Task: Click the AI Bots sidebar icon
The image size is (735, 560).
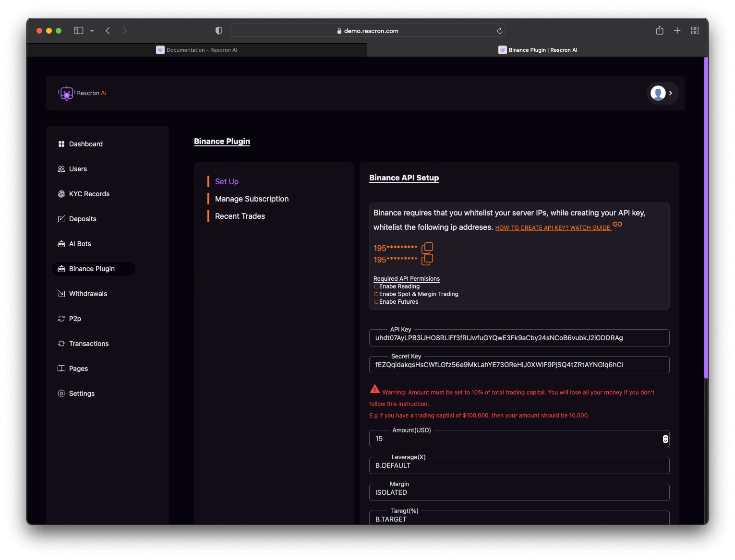Action: tap(61, 244)
